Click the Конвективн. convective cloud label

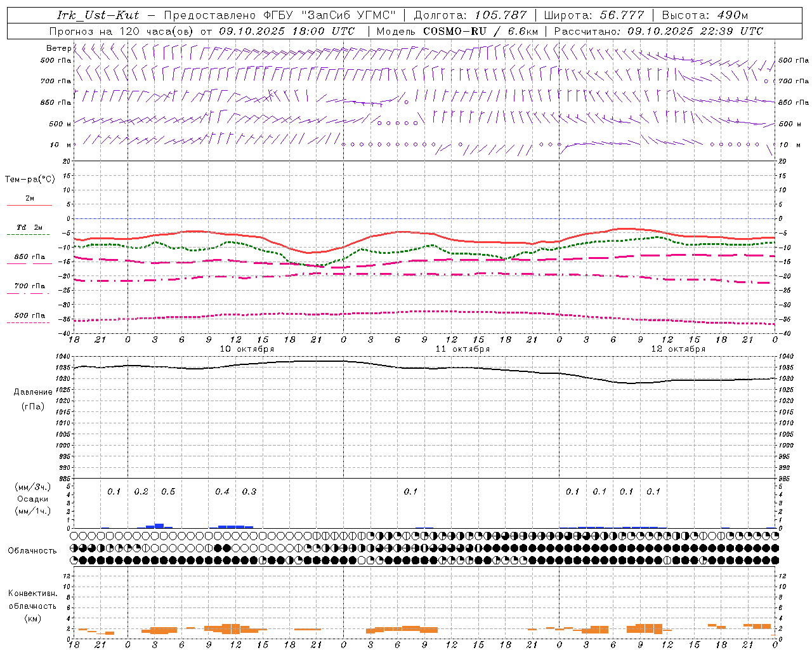32,594
